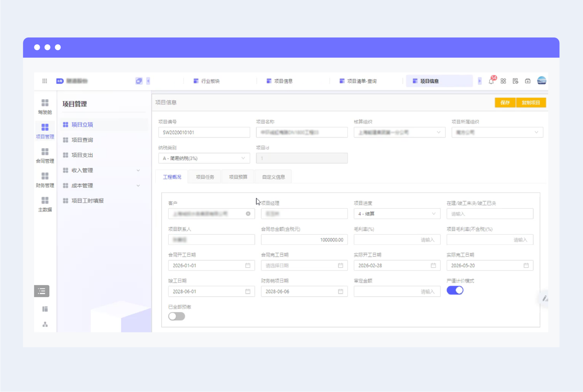The width and height of the screenshot is (583, 392).
Task: Open the 纳税类别 dropdown
Action: (204, 158)
